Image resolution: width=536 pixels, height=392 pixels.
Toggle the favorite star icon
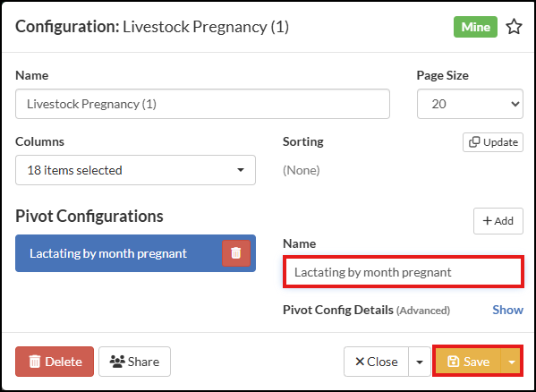514,27
